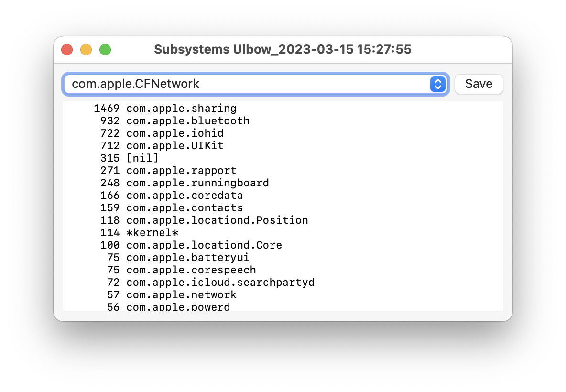Click the com.apple.batteryui row
Viewport: 566px width, 392px height.
coord(188,258)
